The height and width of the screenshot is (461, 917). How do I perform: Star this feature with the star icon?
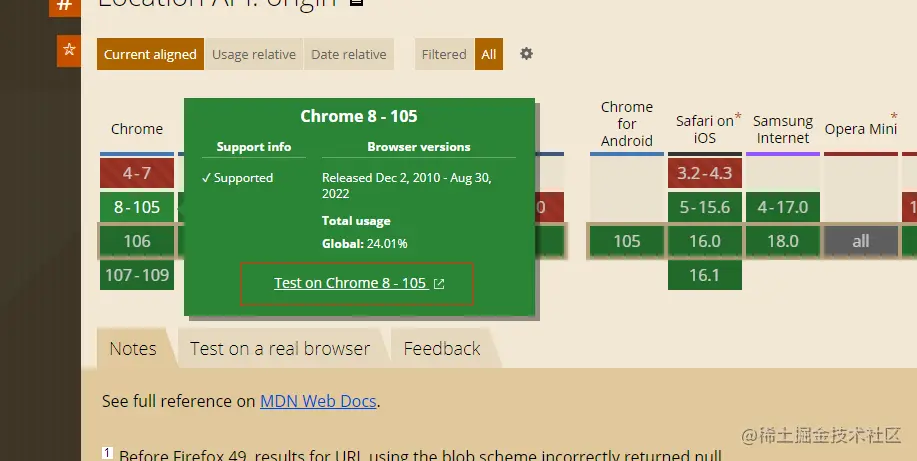point(69,50)
